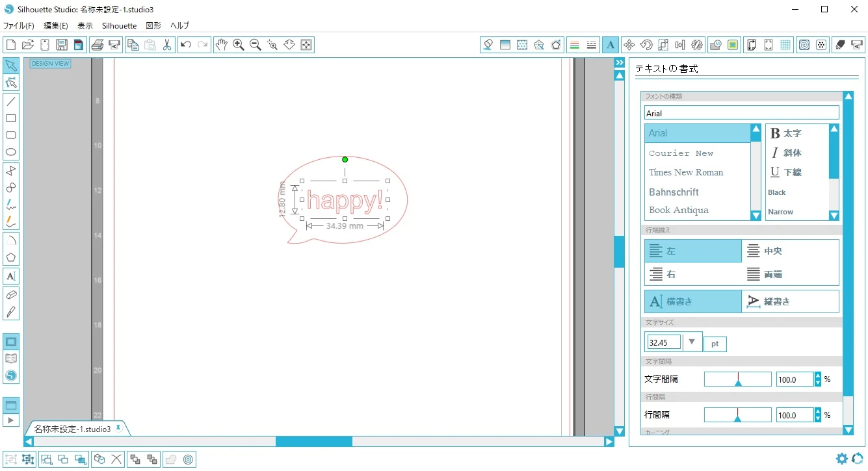This screenshot has width=868, height=471.
Task: Click the character spacing 文字間隔 slider
Action: point(737,379)
